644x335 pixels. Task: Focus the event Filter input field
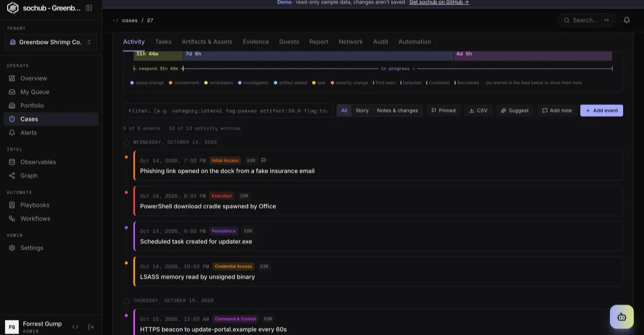[228, 110]
